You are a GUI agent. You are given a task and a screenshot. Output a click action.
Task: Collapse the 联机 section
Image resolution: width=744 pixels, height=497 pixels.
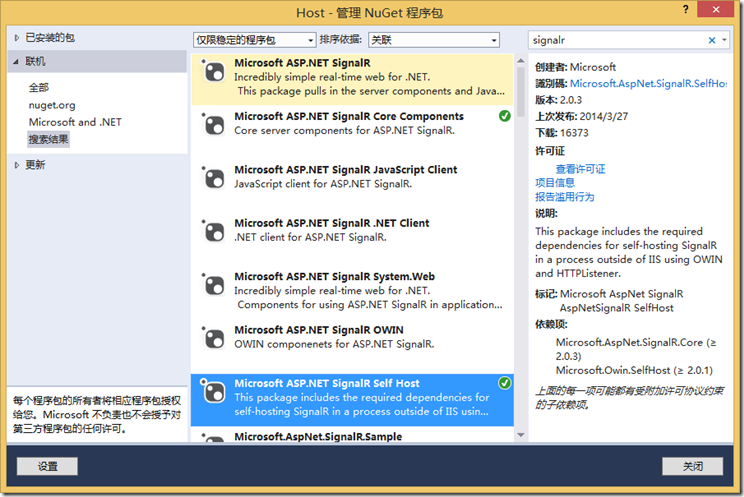tap(17, 62)
